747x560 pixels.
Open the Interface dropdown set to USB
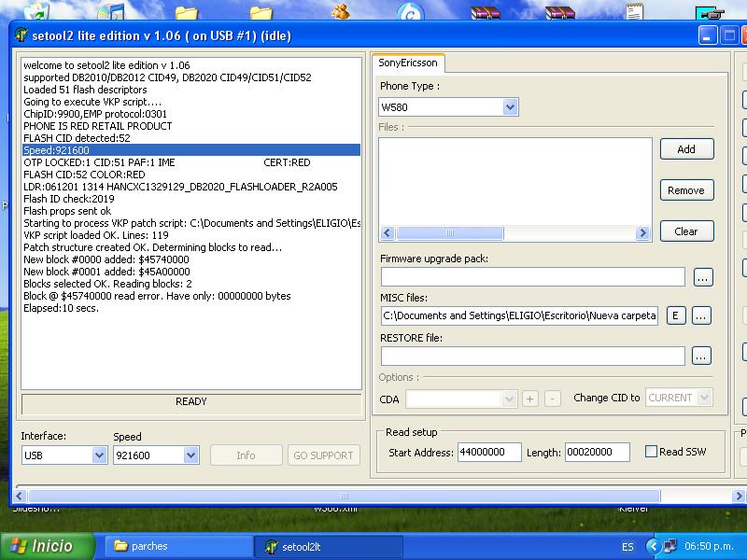[99, 455]
